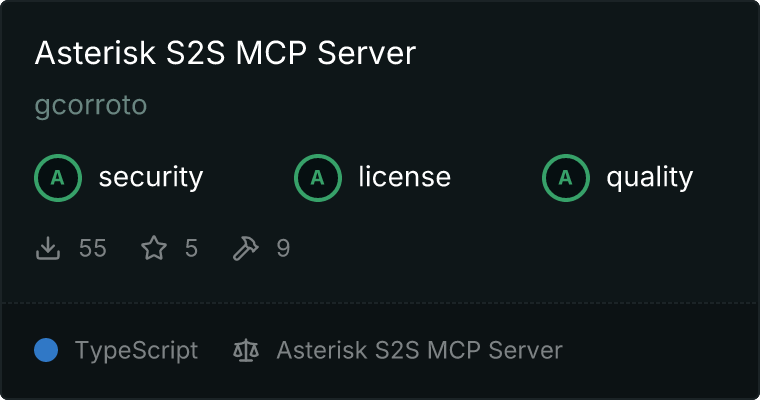This screenshot has height=400, width=760.
Task: Click the tool count 9
Action: [x=283, y=248]
